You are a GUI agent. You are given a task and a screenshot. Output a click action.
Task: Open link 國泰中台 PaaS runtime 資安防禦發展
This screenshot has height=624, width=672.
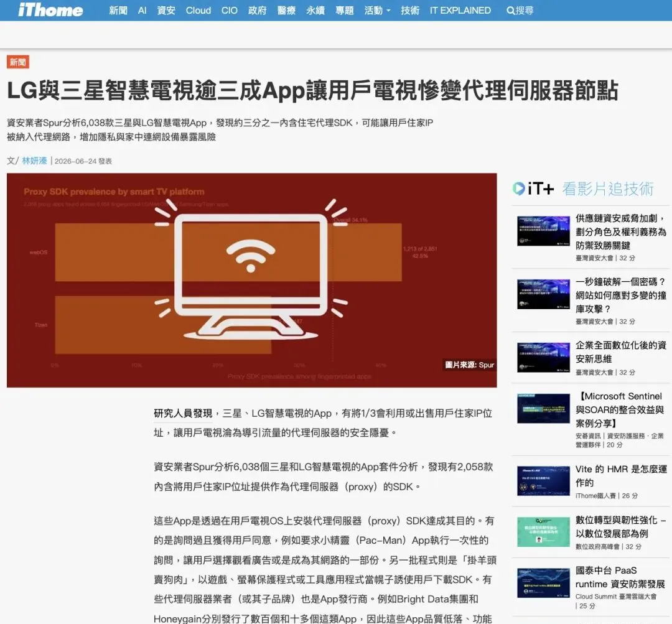click(620, 577)
